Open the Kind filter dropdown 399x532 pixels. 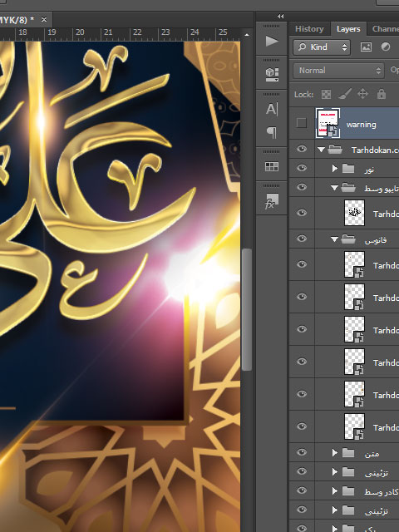coord(322,47)
